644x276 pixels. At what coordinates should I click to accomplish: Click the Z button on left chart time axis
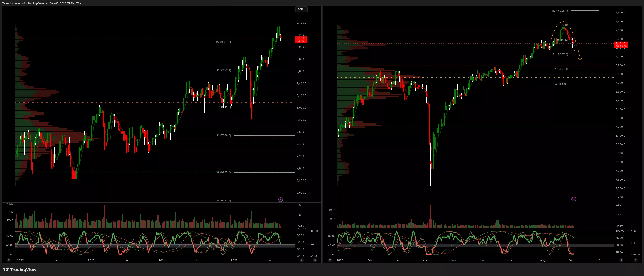tap(9, 260)
